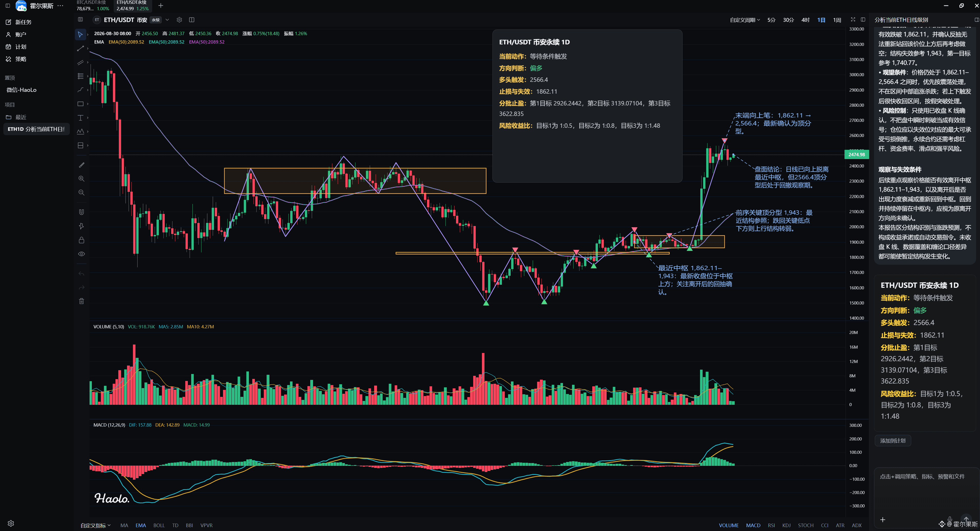Viewport: 980px width, 531px height.
Task: Open 新任务 new task
Action: click(x=19, y=22)
